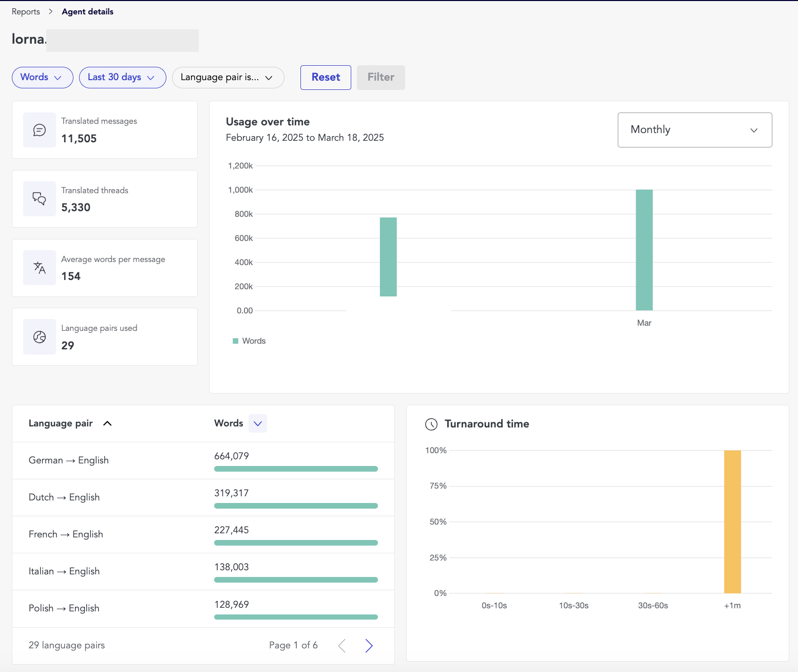This screenshot has height=672, width=798.
Task: Click the German to English progress bar
Action: [296, 469]
